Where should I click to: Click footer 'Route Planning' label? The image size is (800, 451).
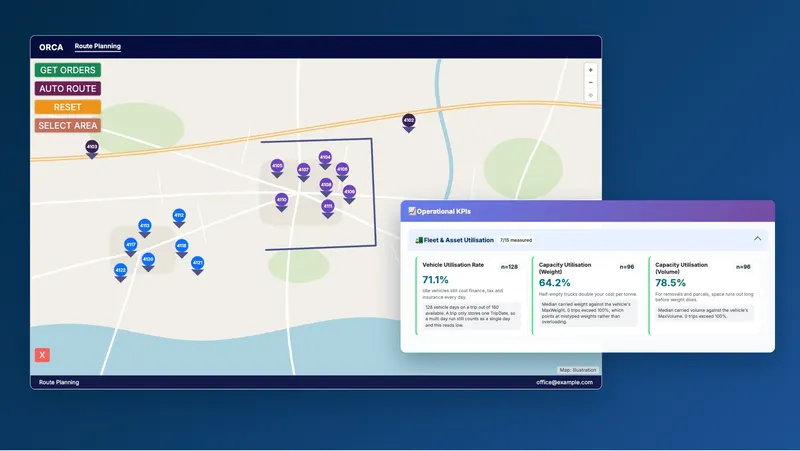59,382
